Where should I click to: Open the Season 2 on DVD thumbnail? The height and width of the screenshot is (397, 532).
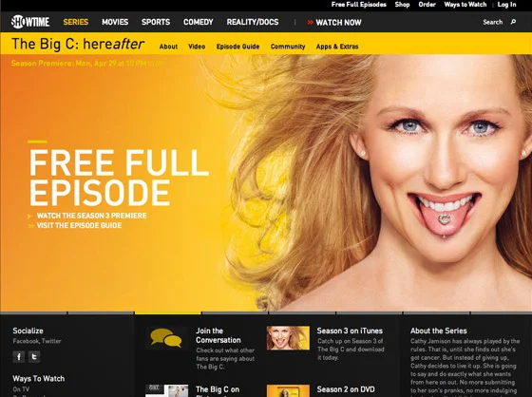tap(288, 391)
